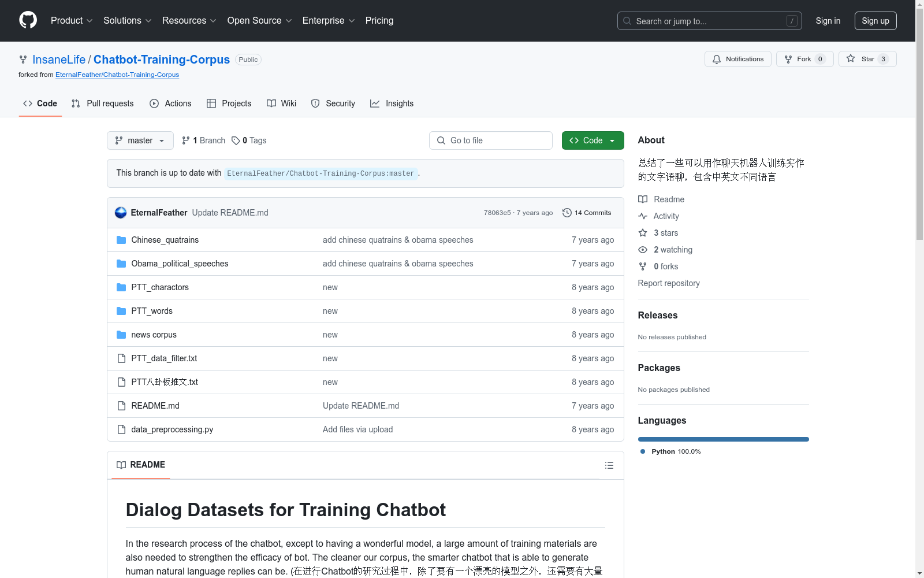Open README.md file in list
This screenshot has width=924, height=578.
pyautogui.click(x=155, y=406)
